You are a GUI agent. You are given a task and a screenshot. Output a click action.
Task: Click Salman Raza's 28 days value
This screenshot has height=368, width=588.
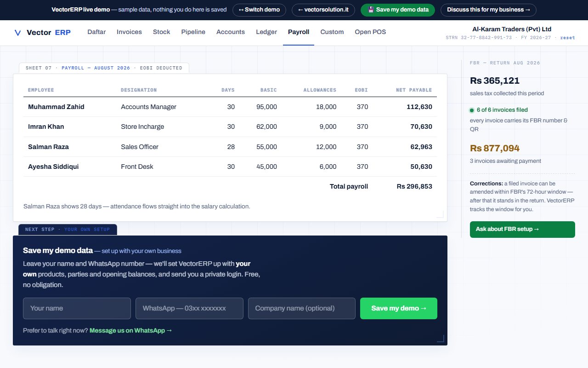coord(231,147)
